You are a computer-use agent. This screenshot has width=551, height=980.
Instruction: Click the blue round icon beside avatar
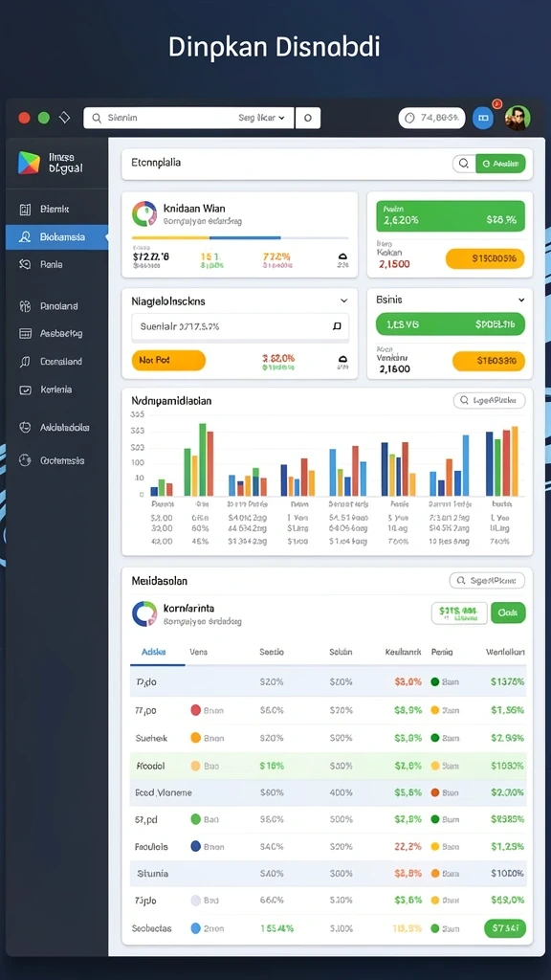482,118
